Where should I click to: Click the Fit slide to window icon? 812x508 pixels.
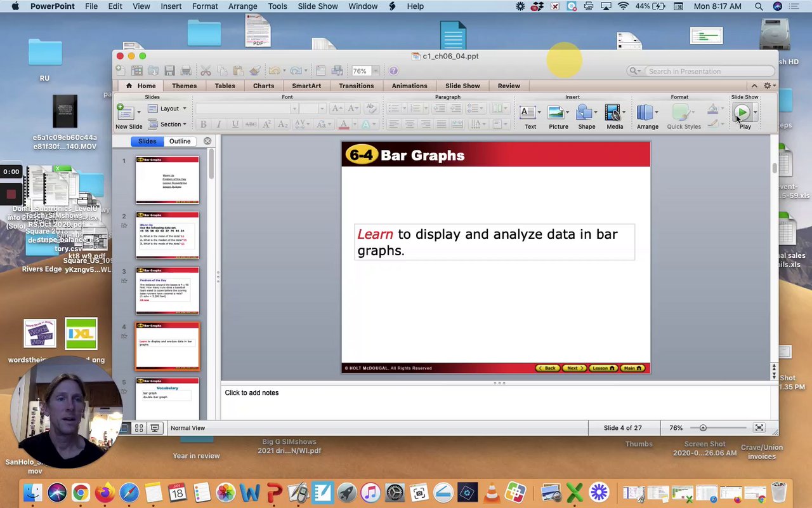pos(759,428)
